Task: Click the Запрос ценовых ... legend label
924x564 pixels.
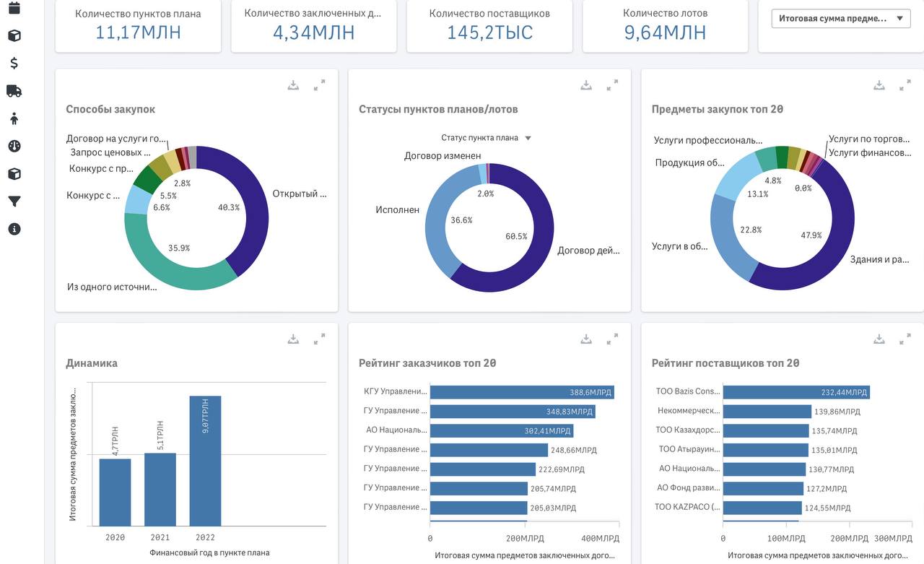Action: (x=110, y=152)
